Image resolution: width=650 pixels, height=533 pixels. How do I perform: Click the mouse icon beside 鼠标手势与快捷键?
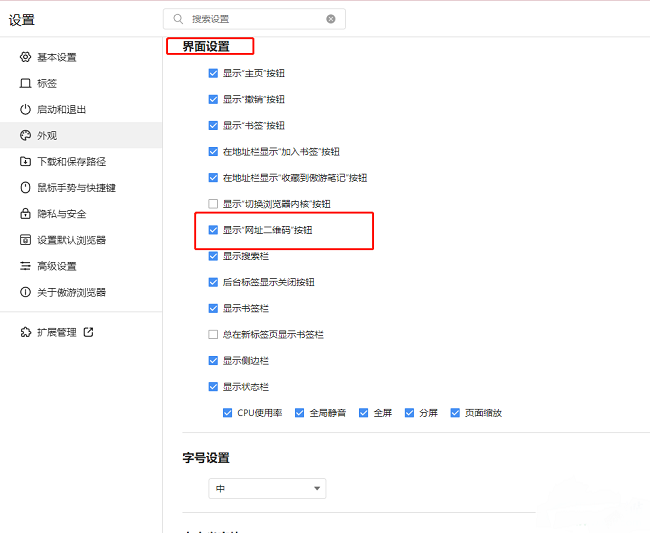[x=25, y=187]
